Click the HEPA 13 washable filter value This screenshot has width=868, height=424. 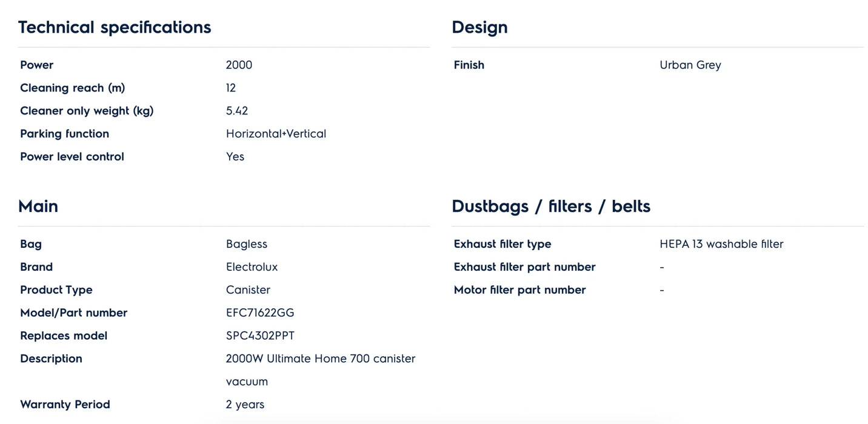[721, 244]
